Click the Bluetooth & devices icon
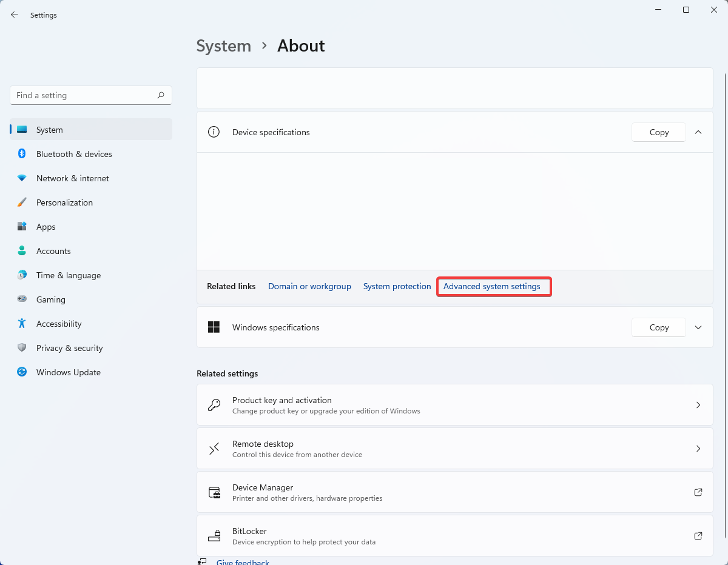This screenshot has height=565, width=728. point(22,154)
